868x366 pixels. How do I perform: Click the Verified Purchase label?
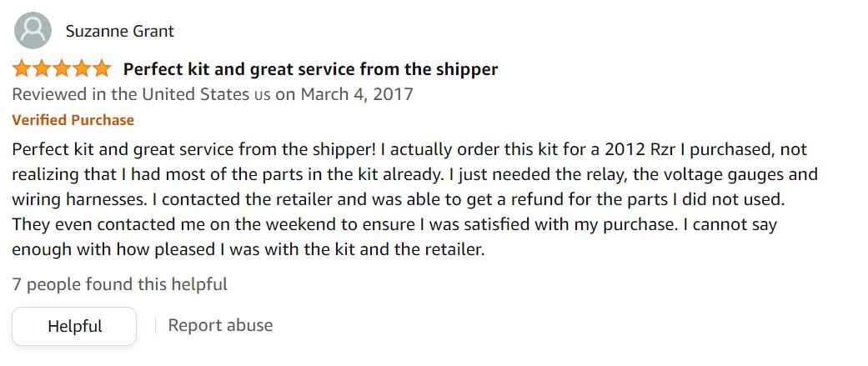73,120
